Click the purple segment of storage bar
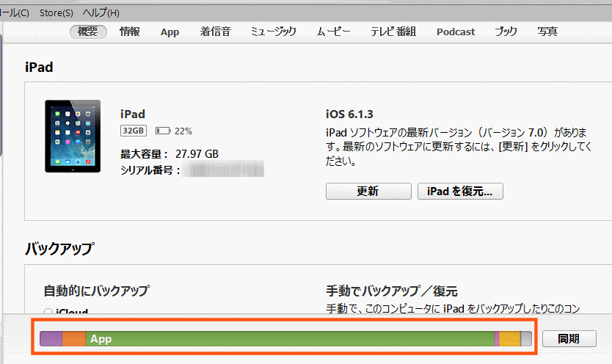This screenshot has height=364, width=612. [x=51, y=339]
